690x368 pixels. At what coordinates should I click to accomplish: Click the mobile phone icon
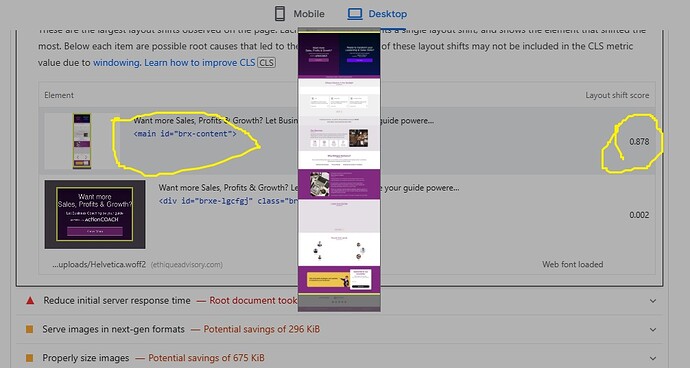280,14
